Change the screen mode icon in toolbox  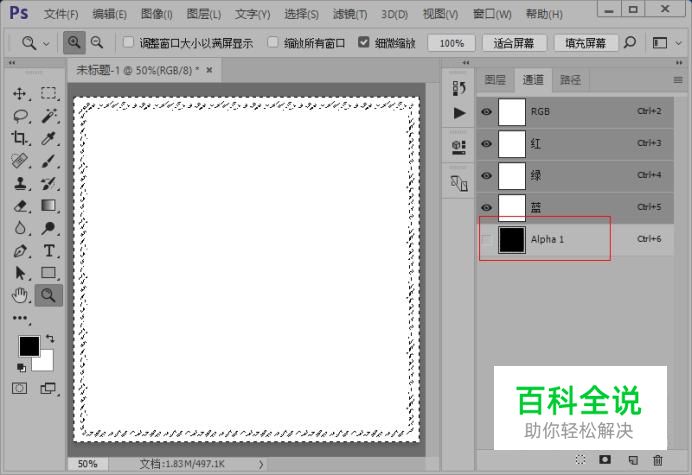click(48, 388)
